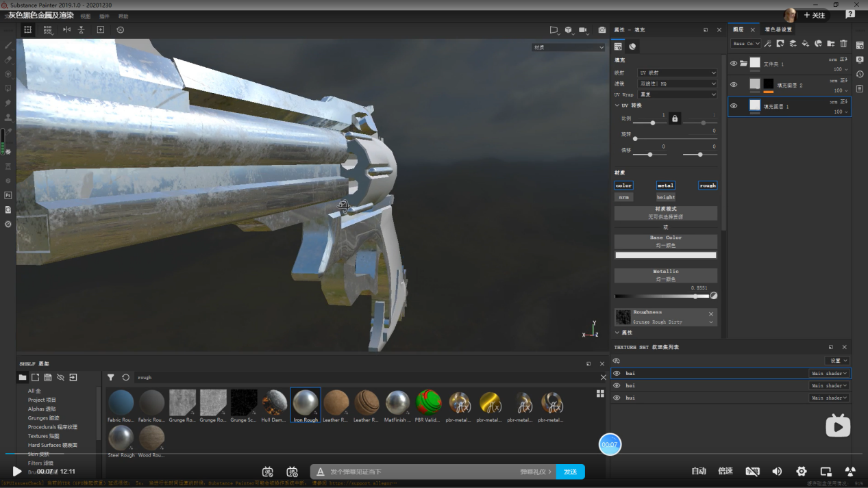Hide the 填充图层 2 layer

point(734,85)
